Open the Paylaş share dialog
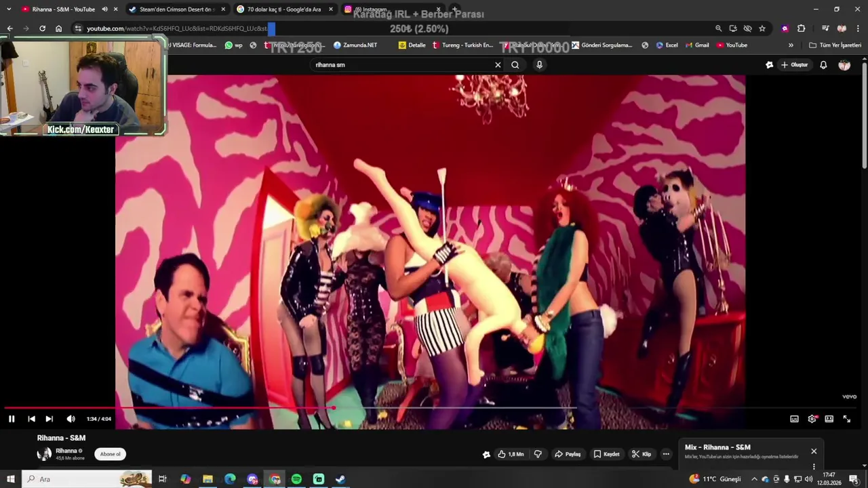The image size is (868, 488). [x=568, y=454]
